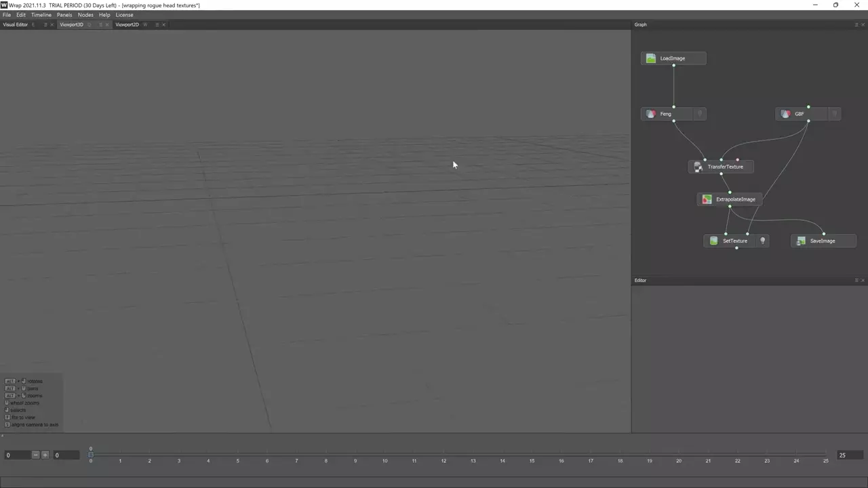Viewport: 868px width, 488px height.
Task: Click the timeline end frame field showing 25
Action: tap(850, 455)
